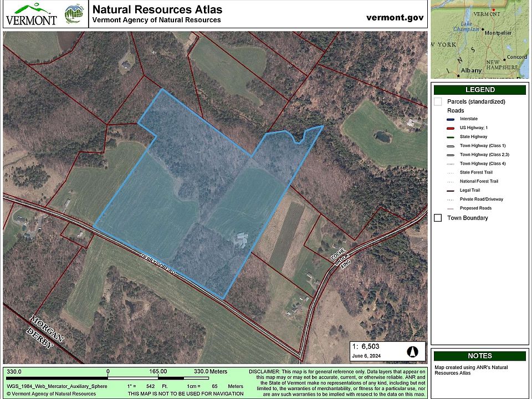Click the Vermont Agency of Natural Resources subtitle
Image resolution: width=532 pixels, height=399 pixels.
(x=156, y=20)
